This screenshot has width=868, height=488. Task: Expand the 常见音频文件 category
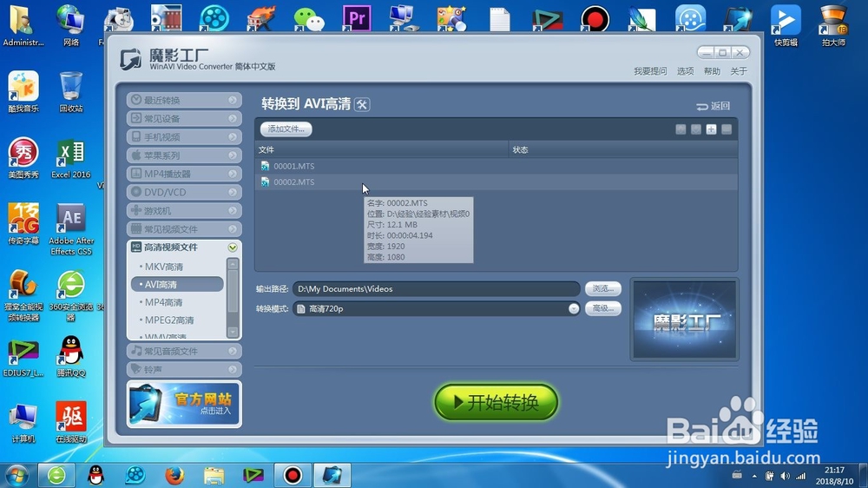(184, 351)
